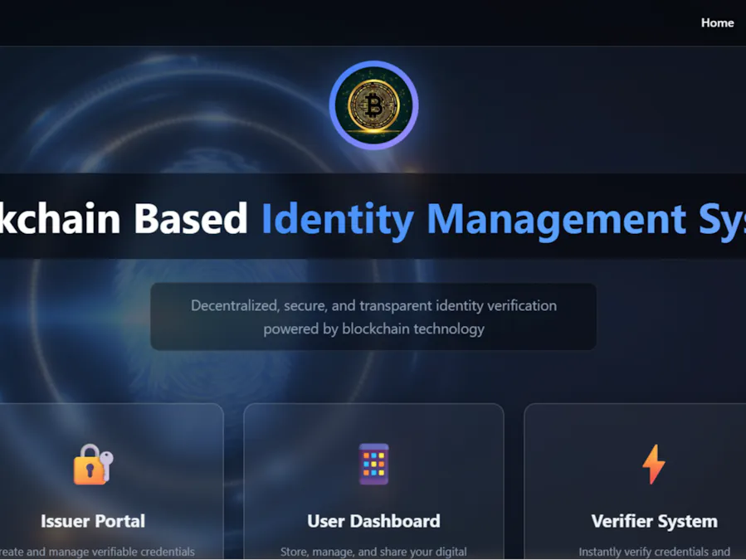Image resolution: width=746 pixels, height=560 pixels.
Task: Click the decentralized identity description banner
Action: tap(373, 316)
